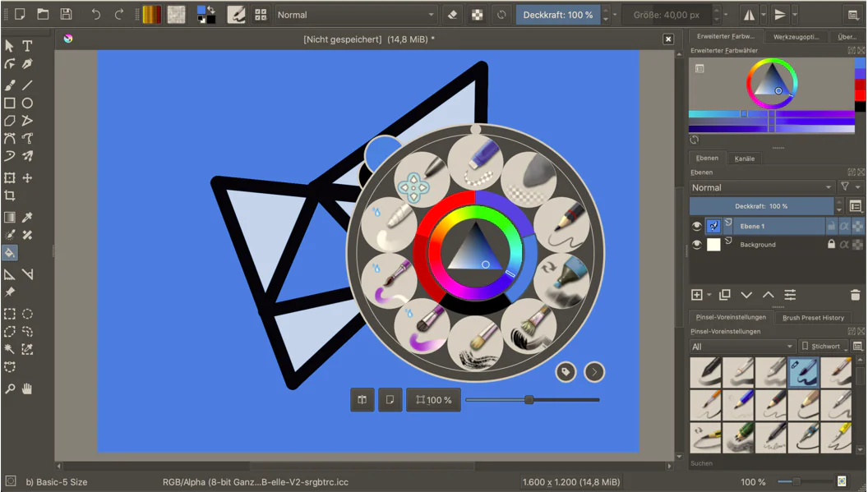Screen dimensions: 868x492
Task: Select the Ellipse tool
Action: click(x=27, y=103)
